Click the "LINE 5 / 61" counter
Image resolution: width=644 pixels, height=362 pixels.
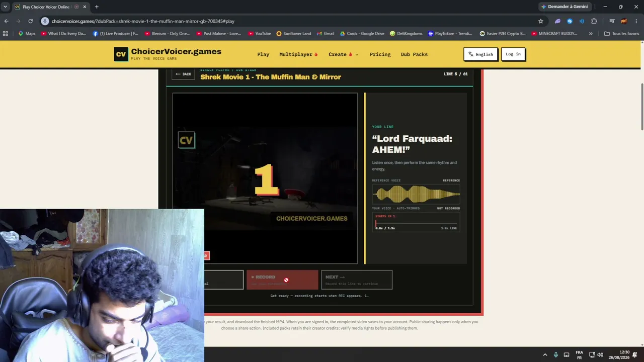click(456, 74)
